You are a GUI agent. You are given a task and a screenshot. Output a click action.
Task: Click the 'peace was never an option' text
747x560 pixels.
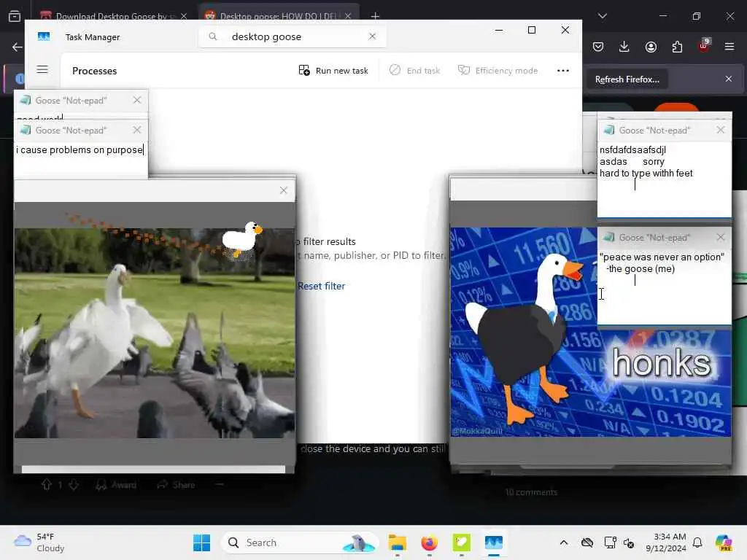(x=662, y=257)
